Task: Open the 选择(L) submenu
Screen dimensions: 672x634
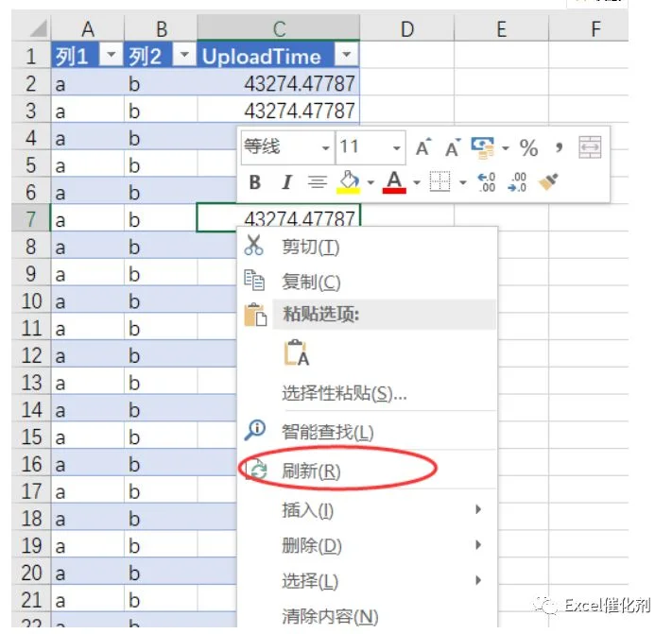Action: [368, 581]
